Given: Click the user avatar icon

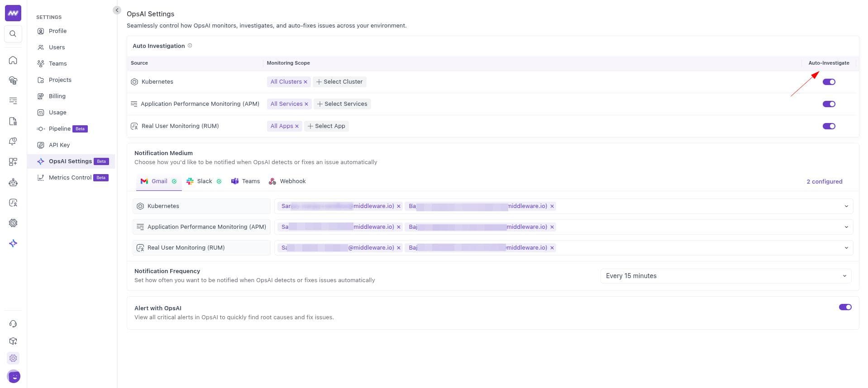Looking at the screenshot, I should click(x=14, y=376).
